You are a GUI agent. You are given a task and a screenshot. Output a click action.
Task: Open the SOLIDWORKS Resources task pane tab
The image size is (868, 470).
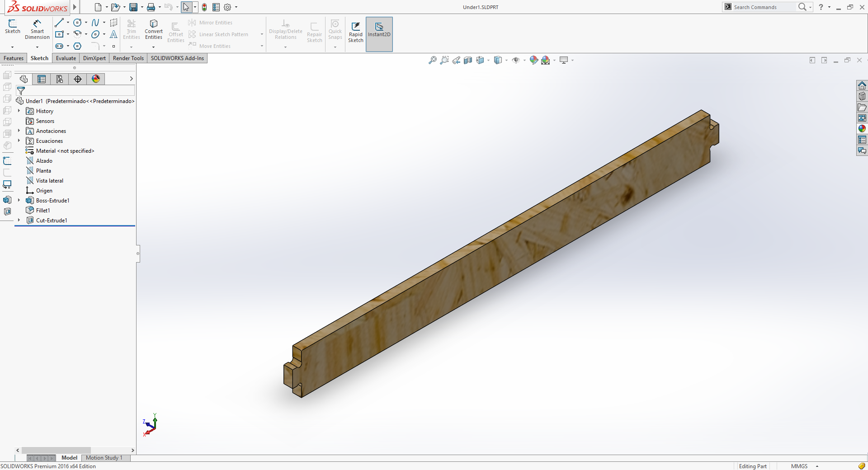pyautogui.click(x=862, y=85)
